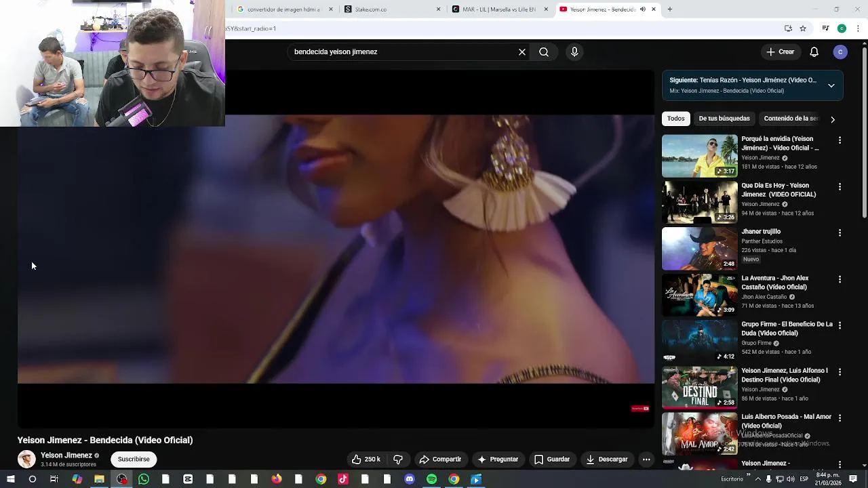Open options for Que Dia Es Hoy video
This screenshot has height=488, width=868.
(x=840, y=186)
